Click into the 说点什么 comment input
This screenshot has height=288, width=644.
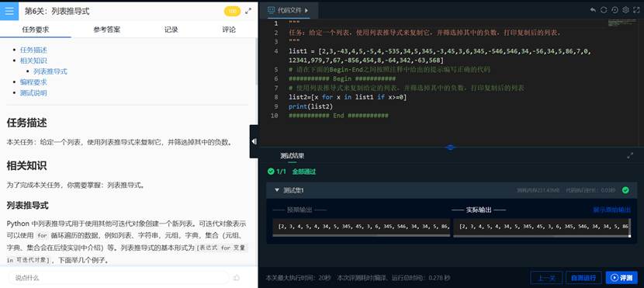tap(118, 278)
